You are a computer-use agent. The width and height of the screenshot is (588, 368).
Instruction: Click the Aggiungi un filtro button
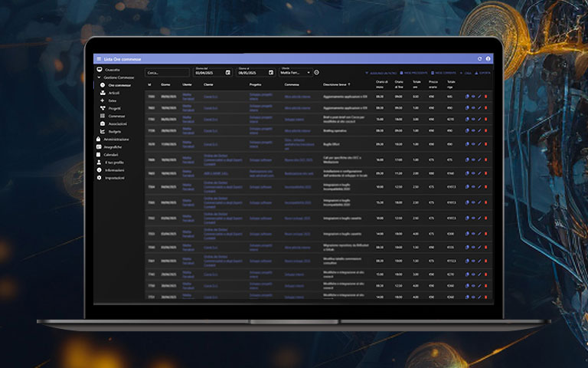pos(381,73)
